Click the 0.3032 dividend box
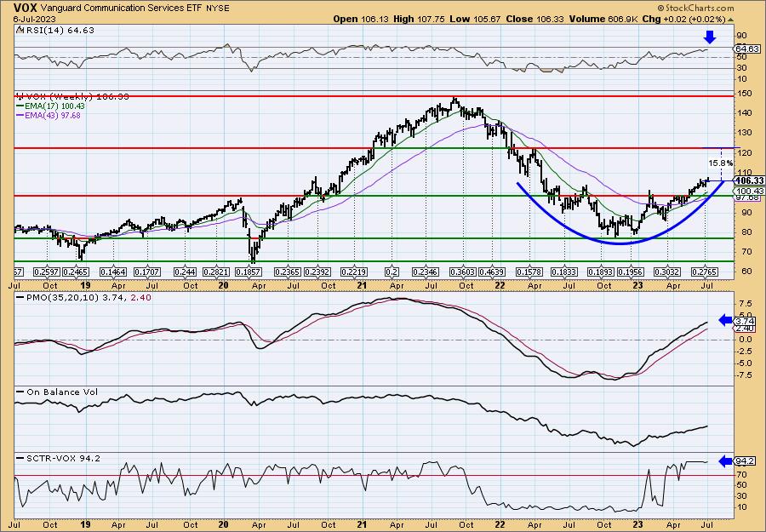766x532 pixels. point(667,272)
